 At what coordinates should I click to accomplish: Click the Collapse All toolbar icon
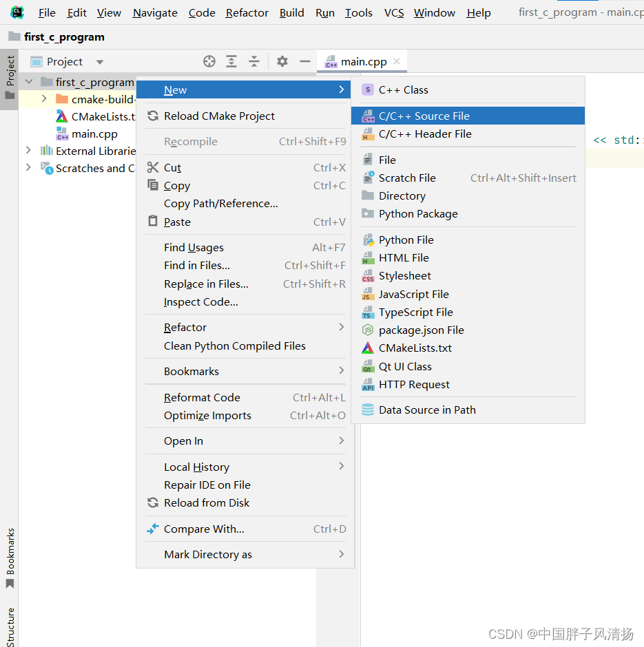[x=254, y=61]
